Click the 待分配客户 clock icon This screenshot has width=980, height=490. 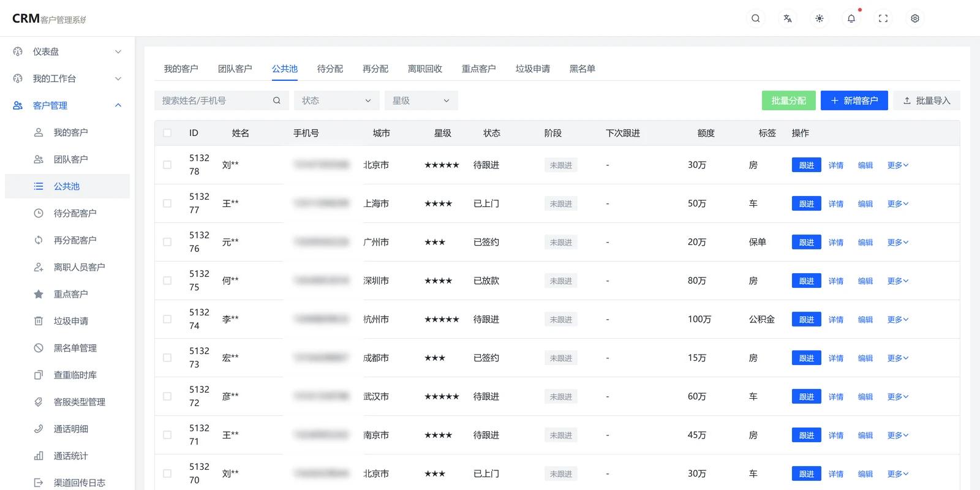[39, 213]
